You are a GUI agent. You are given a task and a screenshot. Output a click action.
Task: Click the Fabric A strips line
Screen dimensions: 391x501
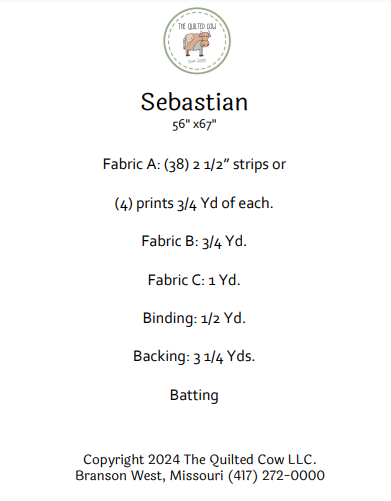pos(194,164)
